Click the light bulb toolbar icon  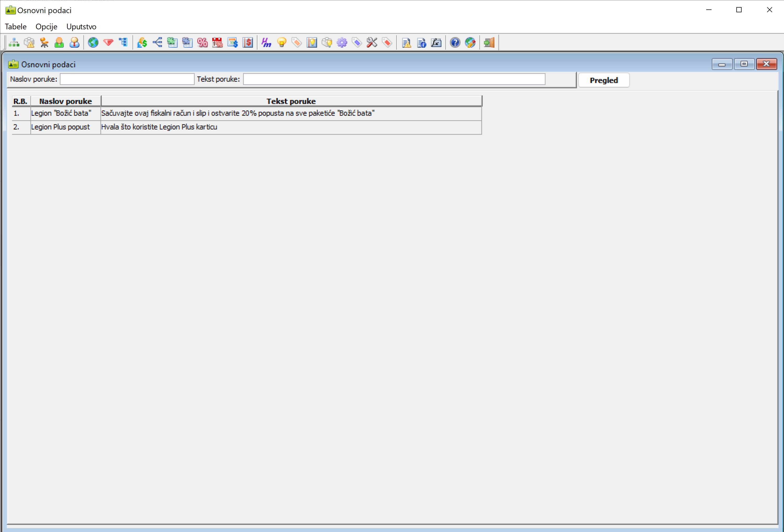[x=282, y=42]
